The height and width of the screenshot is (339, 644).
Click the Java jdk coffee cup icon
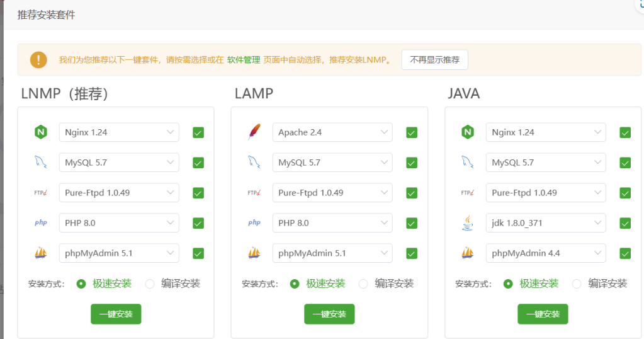tap(467, 222)
